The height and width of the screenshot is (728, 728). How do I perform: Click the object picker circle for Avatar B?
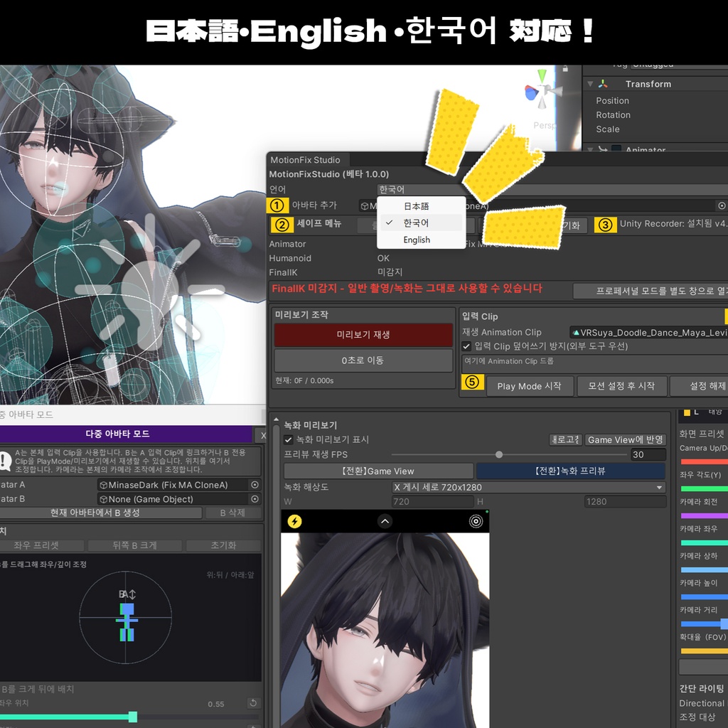pyautogui.click(x=255, y=499)
